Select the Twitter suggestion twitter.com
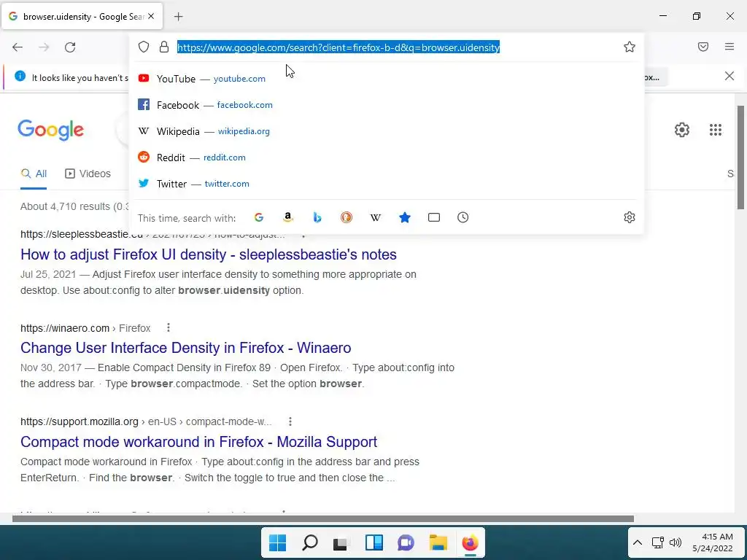 (386, 183)
